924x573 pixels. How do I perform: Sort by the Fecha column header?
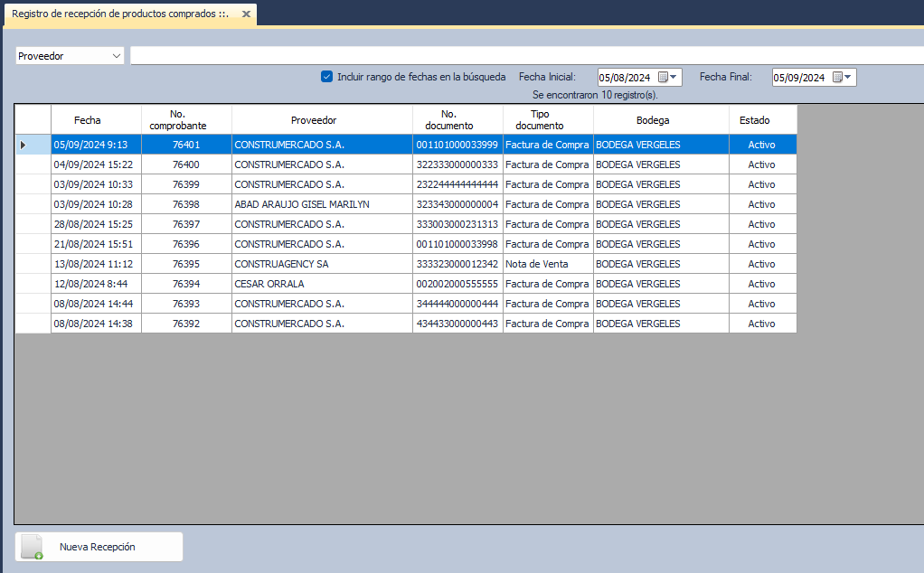pos(88,120)
